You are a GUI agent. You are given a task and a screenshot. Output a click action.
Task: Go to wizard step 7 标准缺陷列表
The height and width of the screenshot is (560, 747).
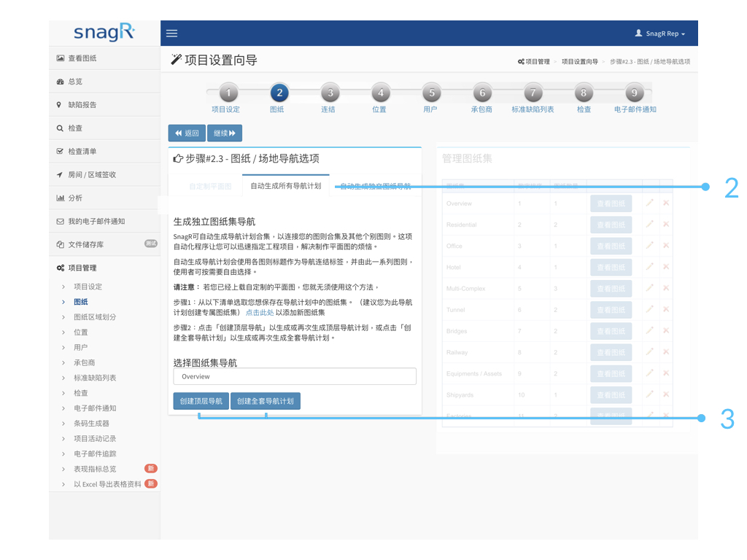(533, 93)
